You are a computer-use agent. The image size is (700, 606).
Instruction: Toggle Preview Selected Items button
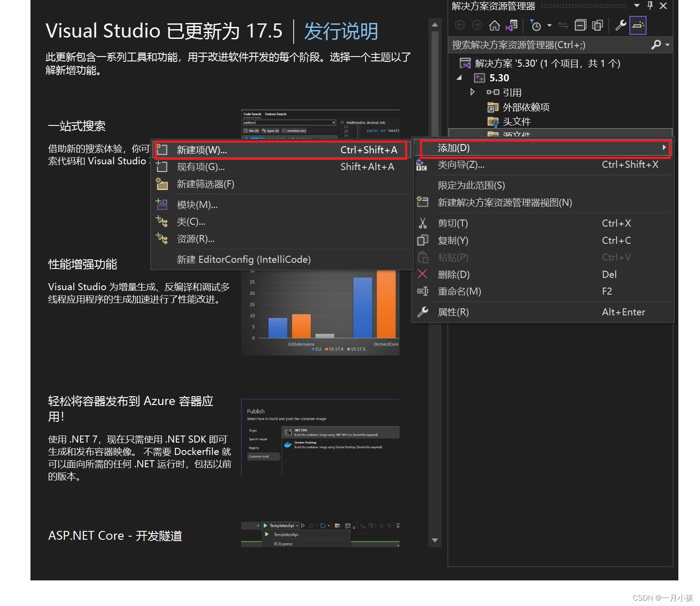click(638, 26)
